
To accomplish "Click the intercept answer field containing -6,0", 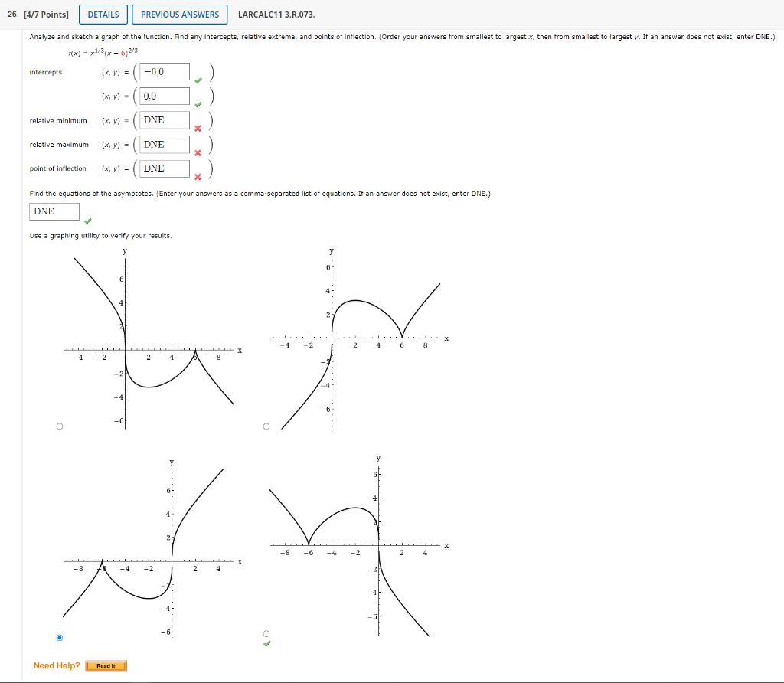I will click(x=163, y=70).
